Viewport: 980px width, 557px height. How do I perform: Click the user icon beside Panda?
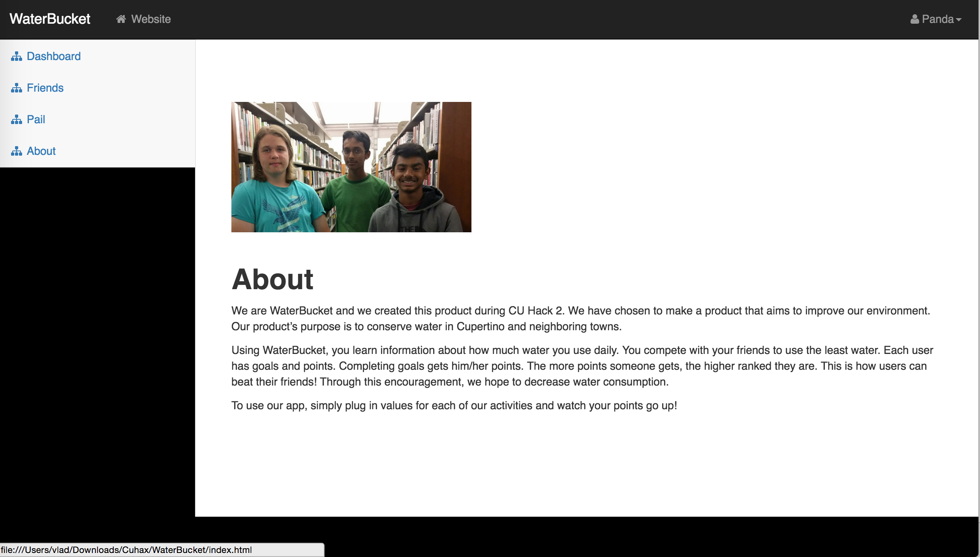pyautogui.click(x=914, y=19)
